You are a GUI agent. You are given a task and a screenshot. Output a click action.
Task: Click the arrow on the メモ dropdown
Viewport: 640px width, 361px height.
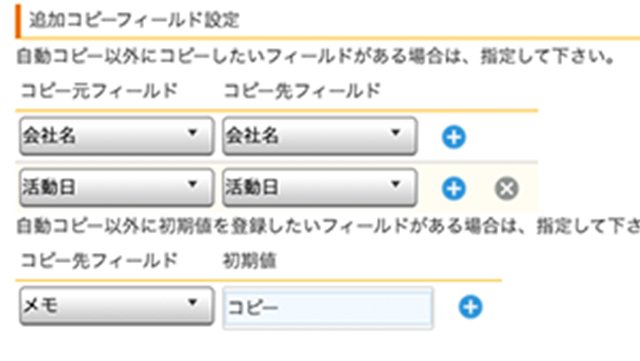tap(192, 303)
